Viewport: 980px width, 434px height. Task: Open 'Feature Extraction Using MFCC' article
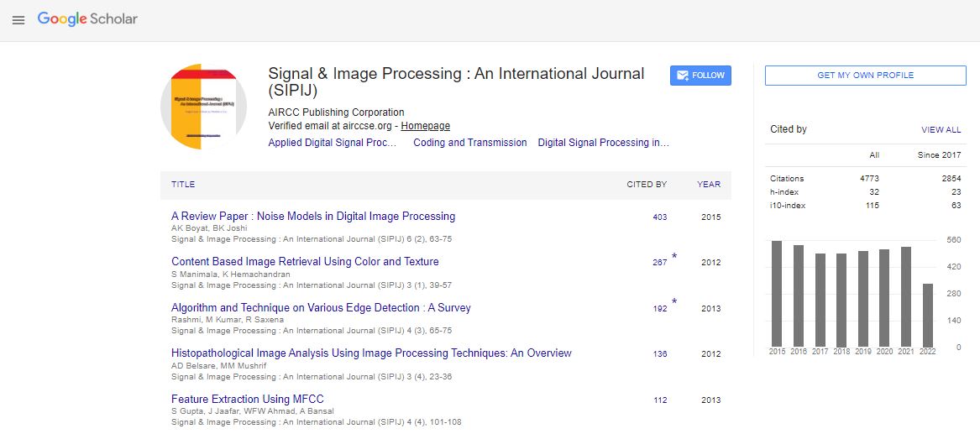click(248, 399)
